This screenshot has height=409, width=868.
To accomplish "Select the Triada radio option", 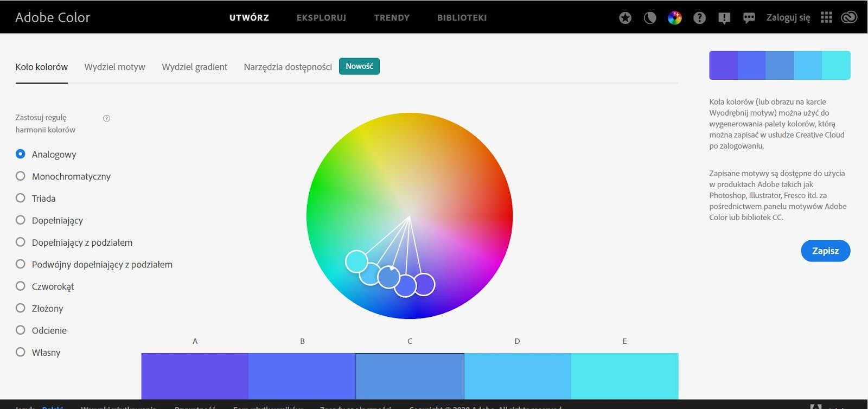I will (21, 198).
